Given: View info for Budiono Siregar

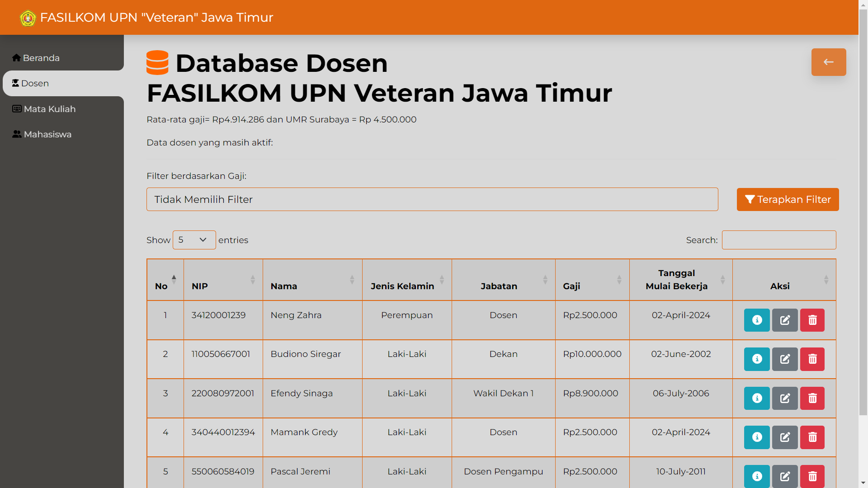Looking at the screenshot, I should tap(757, 359).
